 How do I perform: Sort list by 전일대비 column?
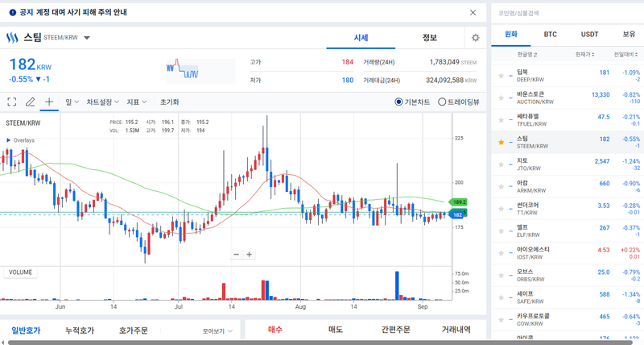[627, 54]
